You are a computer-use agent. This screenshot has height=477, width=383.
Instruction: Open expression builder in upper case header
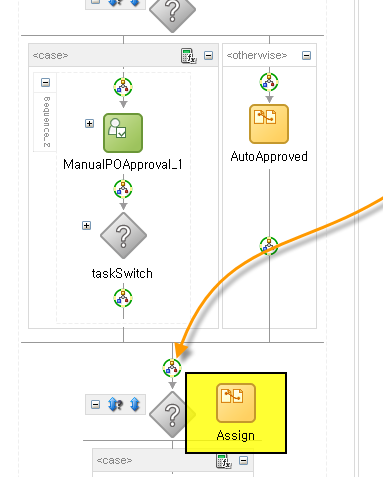(189, 55)
